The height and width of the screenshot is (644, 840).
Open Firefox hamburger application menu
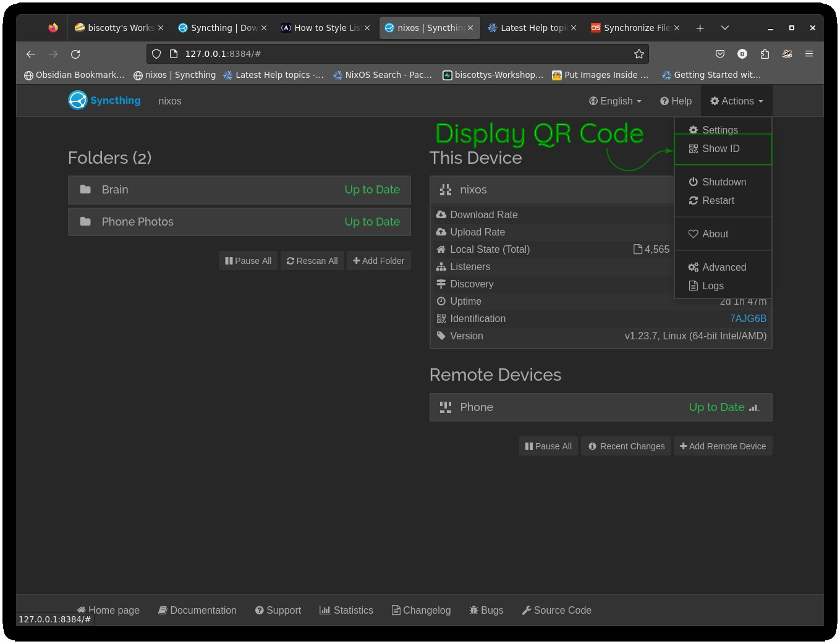pos(809,54)
